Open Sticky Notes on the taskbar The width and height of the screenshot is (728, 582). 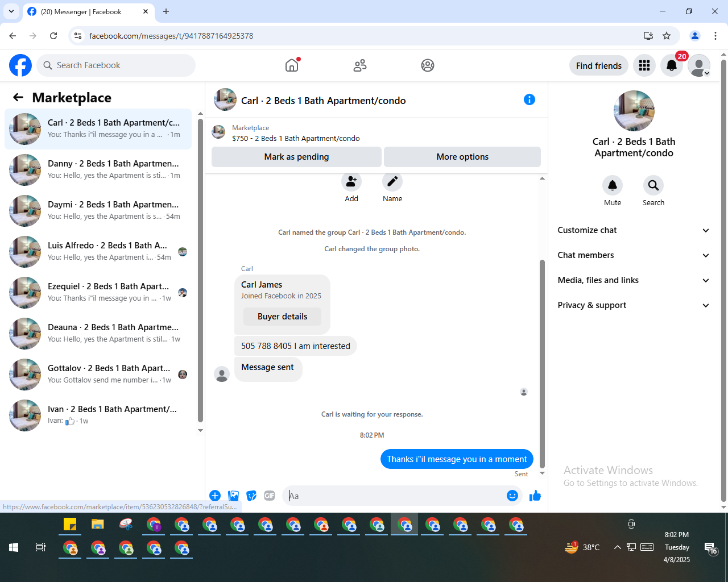point(70,524)
